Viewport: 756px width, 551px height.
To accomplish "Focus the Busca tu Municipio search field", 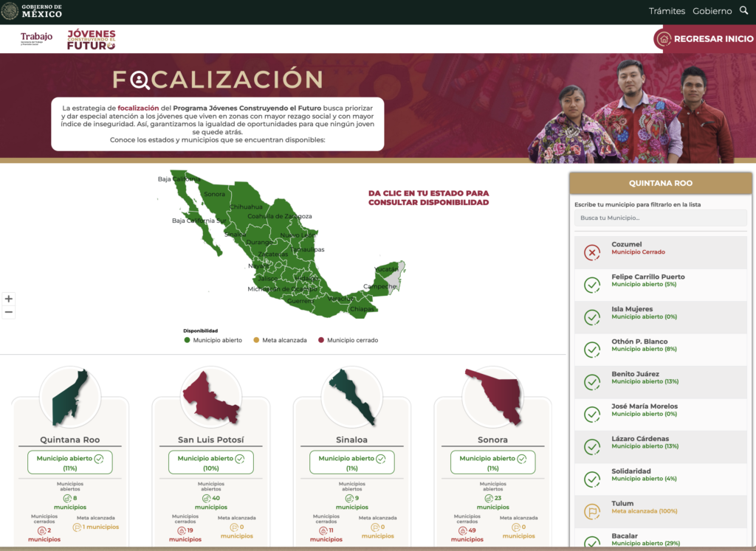I will [x=660, y=218].
